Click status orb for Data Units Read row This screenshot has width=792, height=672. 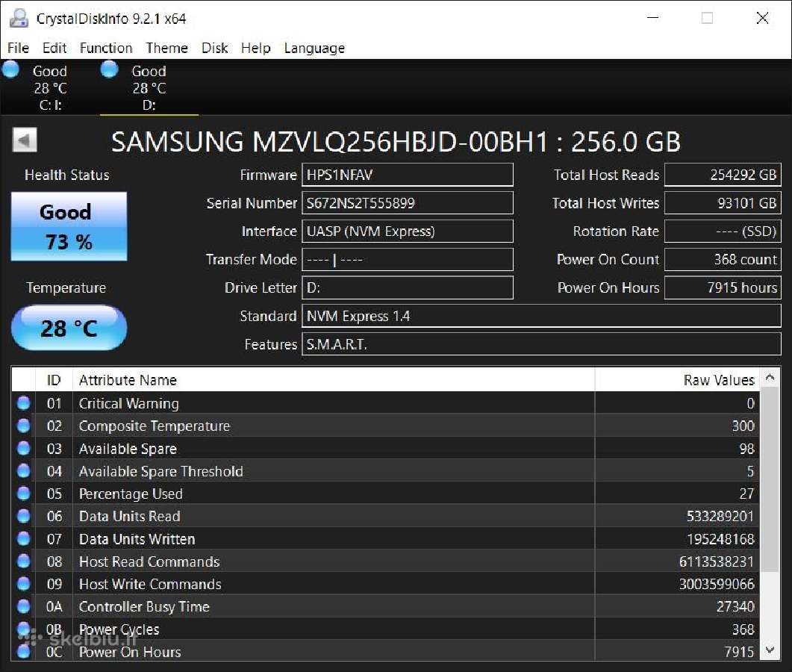point(23,516)
